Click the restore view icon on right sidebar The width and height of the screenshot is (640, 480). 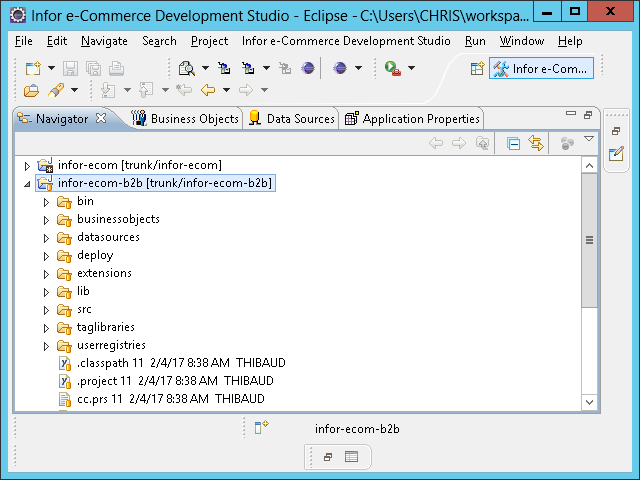pyautogui.click(x=617, y=130)
